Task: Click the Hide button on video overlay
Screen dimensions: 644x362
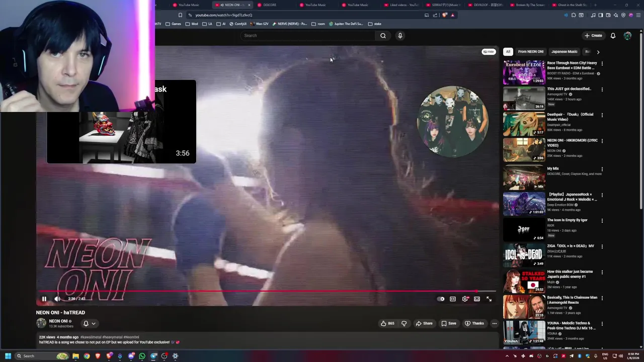Action: pyautogui.click(x=489, y=52)
